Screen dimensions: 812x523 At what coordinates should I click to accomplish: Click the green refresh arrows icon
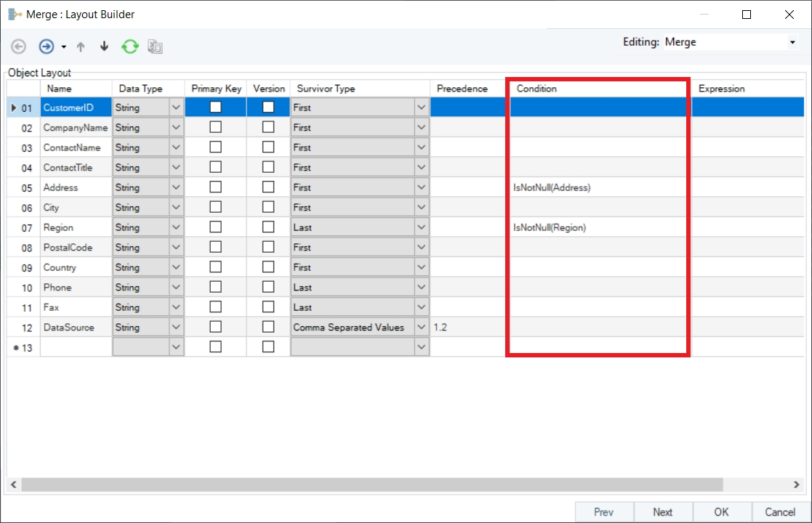(x=129, y=46)
